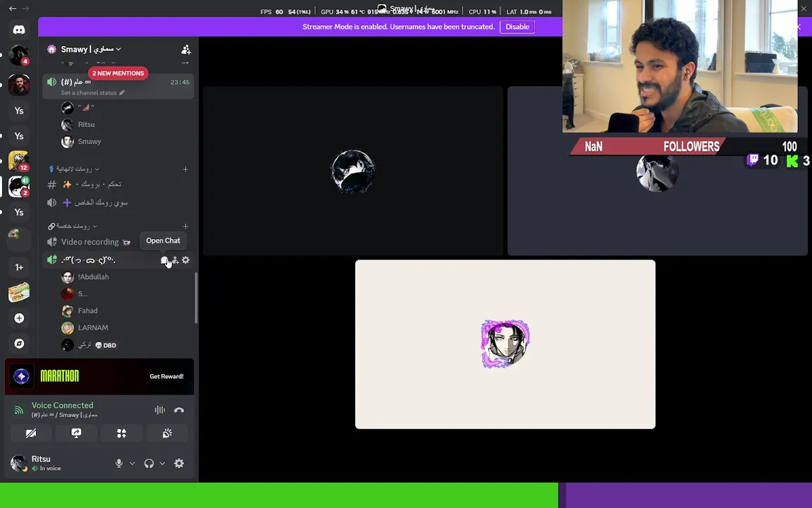Screen dimensions: 812x508
Task: Add a server with plus button
Action: [x=18, y=317]
